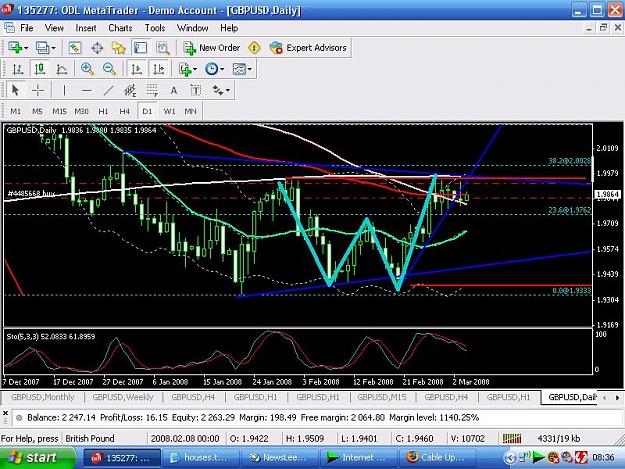Switch to the GBPUSD,Weekly chart tab

click(x=123, y=397)
